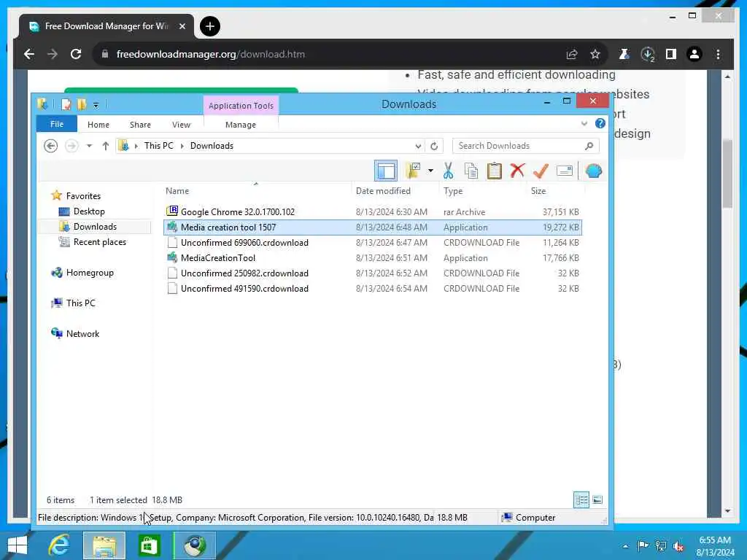The width and height of the screenshot is (747, 560).
Task: Open the File menu in Explorer
Action: (57, 124)
